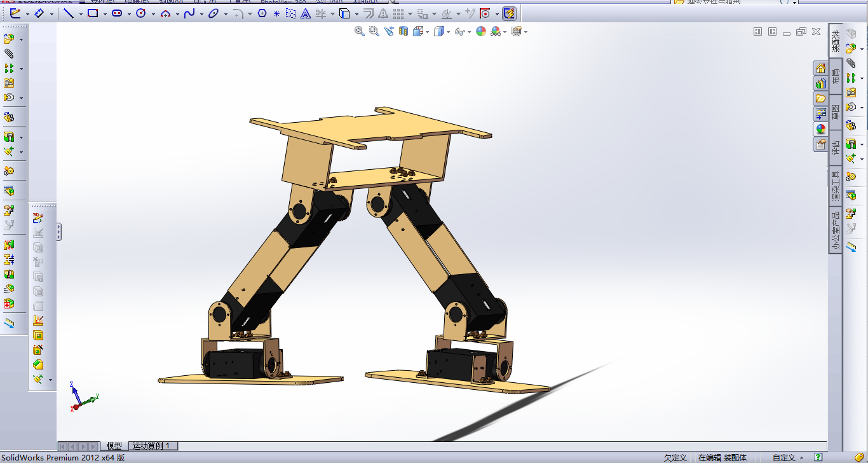This screenshot has height=463, width=868.
Task: Open the Line tool dropdown arrow
Action: pyautogui.click(x=80, y=14)
